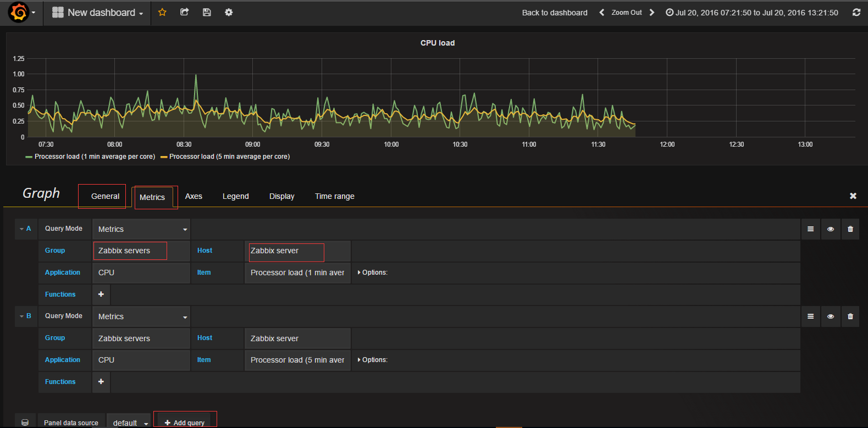Click yellow color swatch of 5 min series
Image resolution: width=868 pixels, height=428 pixels.
coord(163,157)
